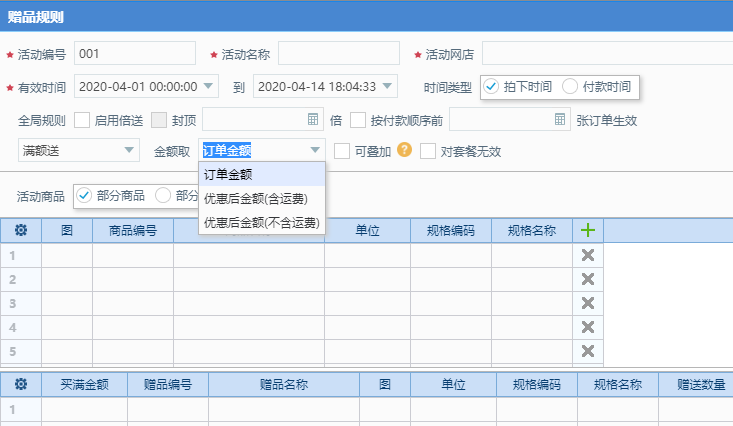Click the green plus add-row icon
The image size is (733, 426).
click(x=588, y=230)
